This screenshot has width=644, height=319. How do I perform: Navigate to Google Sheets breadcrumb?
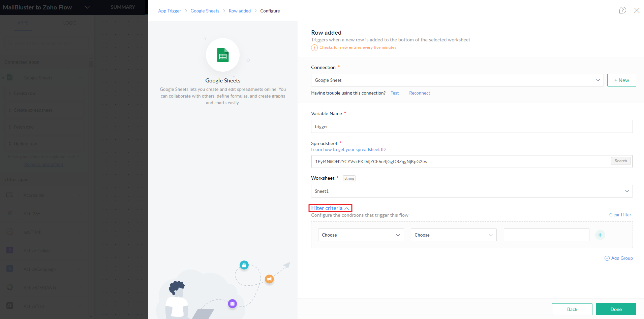pyautogui.click(x=205, y=11)
